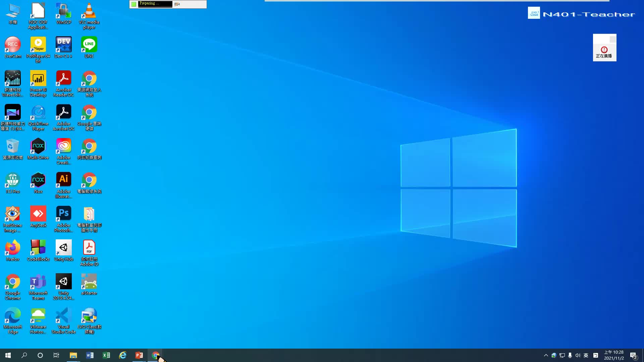Open Adobe Photoshop shortcut

[63, 219]
